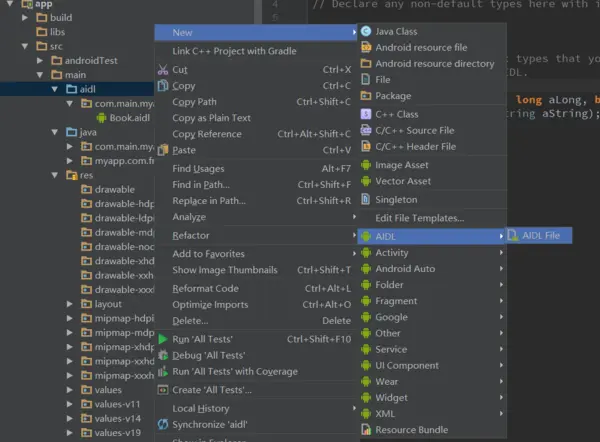
Task: Choose Link C++ Project with Gradle
Action: (256, 51)
